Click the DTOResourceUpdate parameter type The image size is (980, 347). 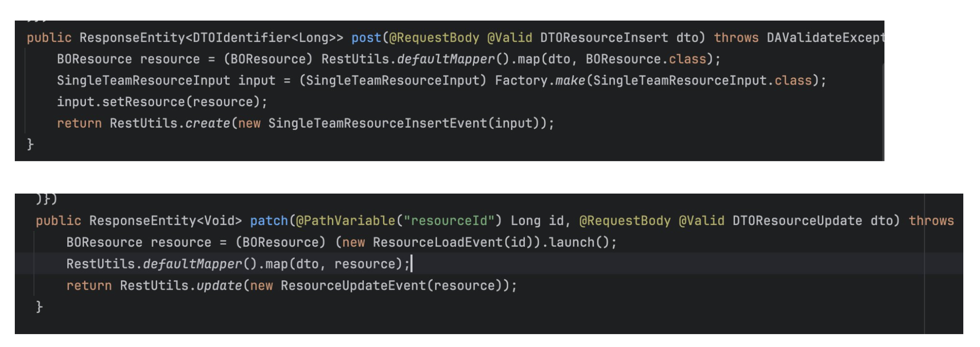798,221
